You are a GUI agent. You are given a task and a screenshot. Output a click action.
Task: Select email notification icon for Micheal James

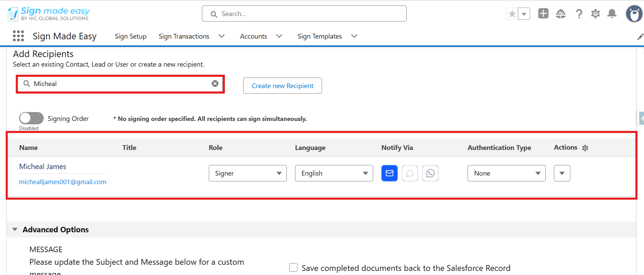(390, 173)
